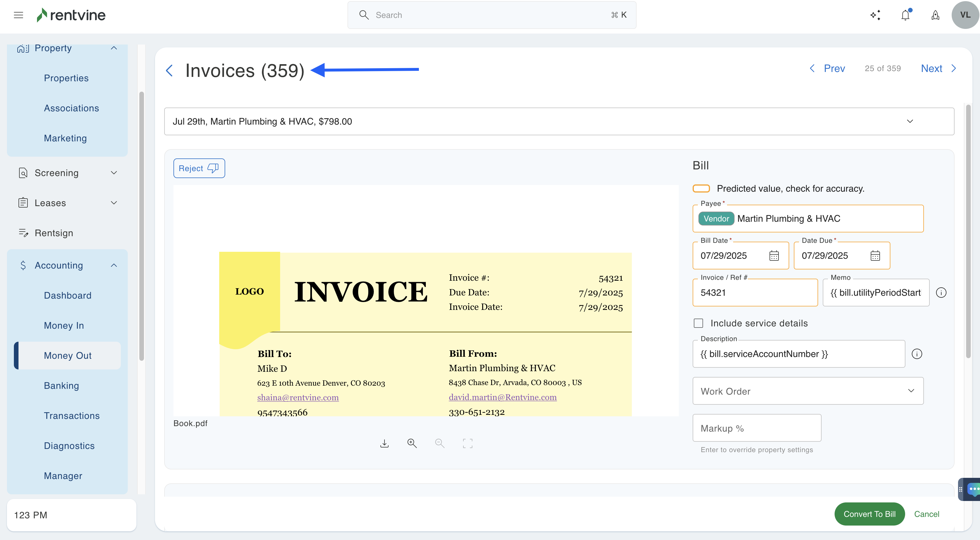This screenshot has height=540, width=980.
Task: Open the notifications bell
Action: coord(905,15)
